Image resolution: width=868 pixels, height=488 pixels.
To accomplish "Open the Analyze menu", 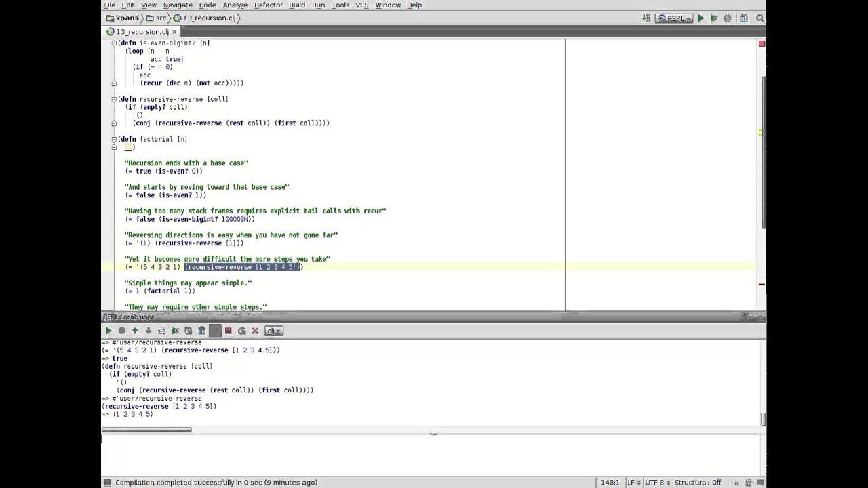I will click(x=235, y=5).
